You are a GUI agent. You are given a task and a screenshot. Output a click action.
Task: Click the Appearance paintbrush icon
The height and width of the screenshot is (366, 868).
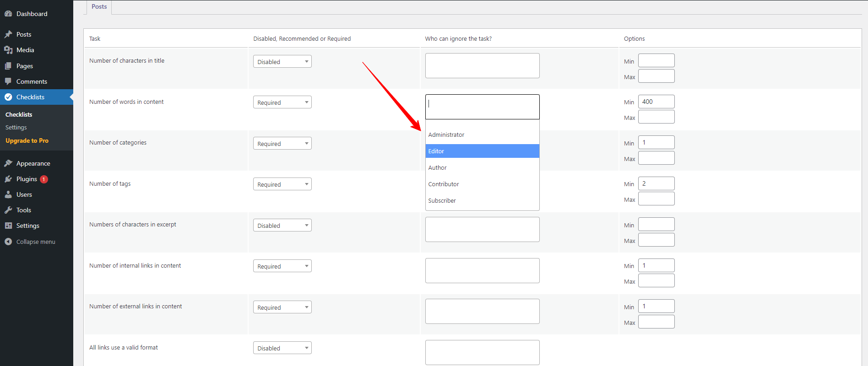(x=8, y=163)
